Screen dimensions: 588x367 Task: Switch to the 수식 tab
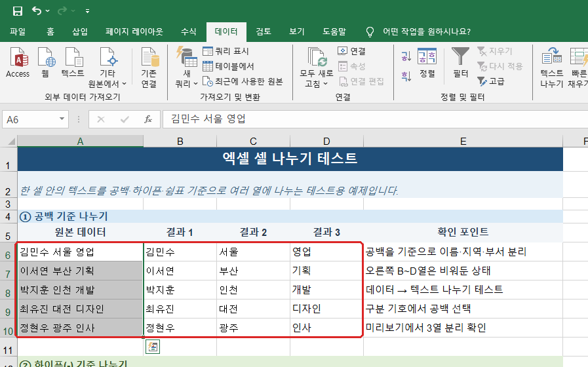(x=189, y=31)
